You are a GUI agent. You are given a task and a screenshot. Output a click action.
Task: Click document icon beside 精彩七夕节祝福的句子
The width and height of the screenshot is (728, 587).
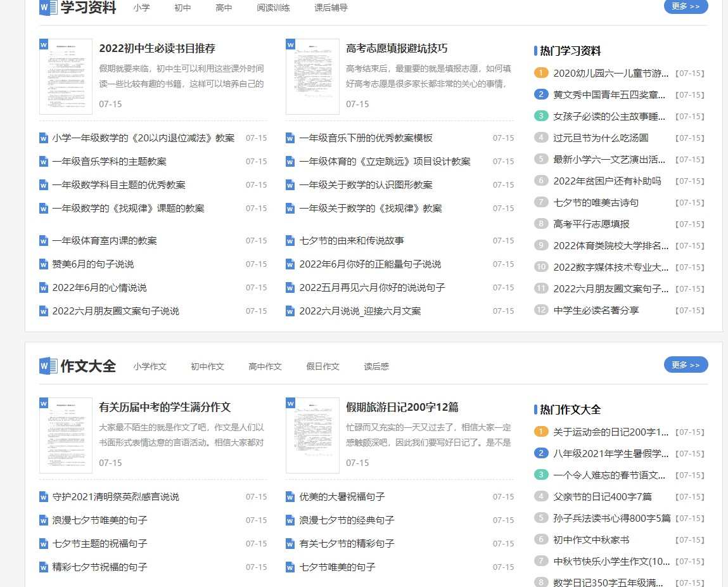[44, 567]
